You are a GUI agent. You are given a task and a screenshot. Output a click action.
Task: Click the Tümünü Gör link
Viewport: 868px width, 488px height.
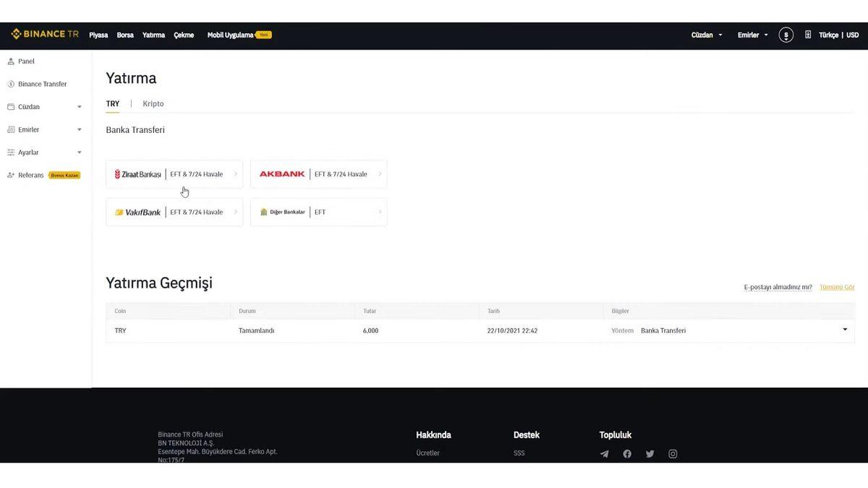836,287
